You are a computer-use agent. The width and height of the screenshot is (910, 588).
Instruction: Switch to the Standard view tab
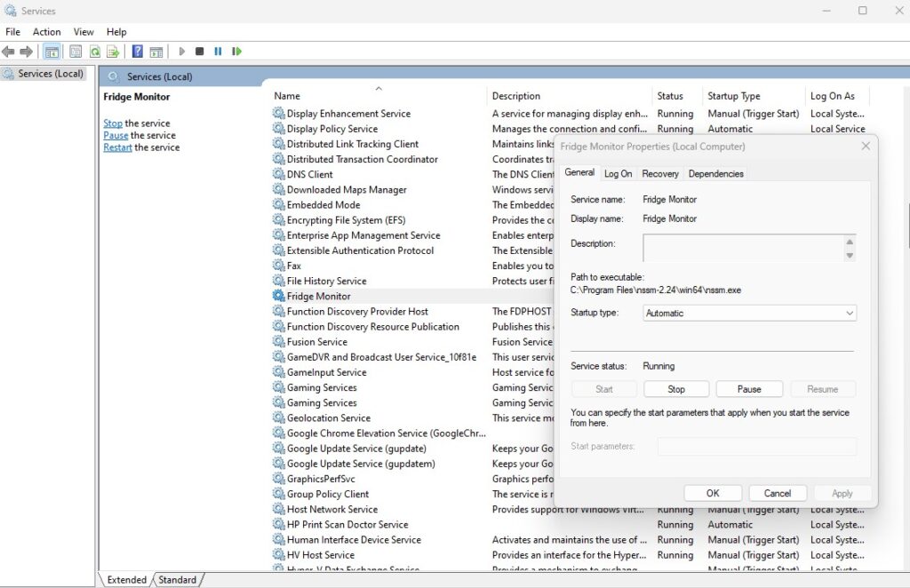pos(177,580)
